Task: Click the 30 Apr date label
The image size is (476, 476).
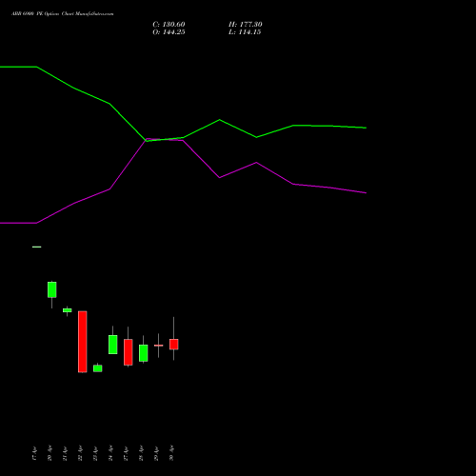Action: [171, 453]
